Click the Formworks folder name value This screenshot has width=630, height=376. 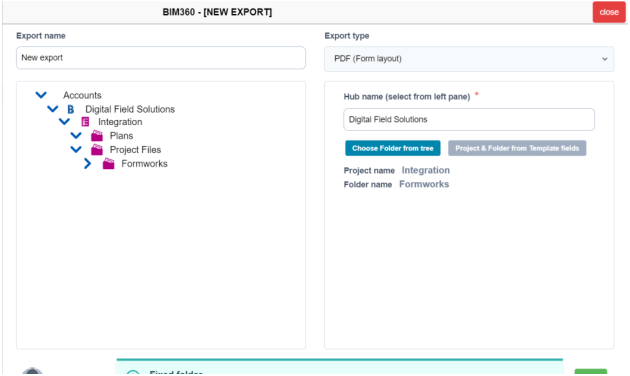[x=424, y=184]
